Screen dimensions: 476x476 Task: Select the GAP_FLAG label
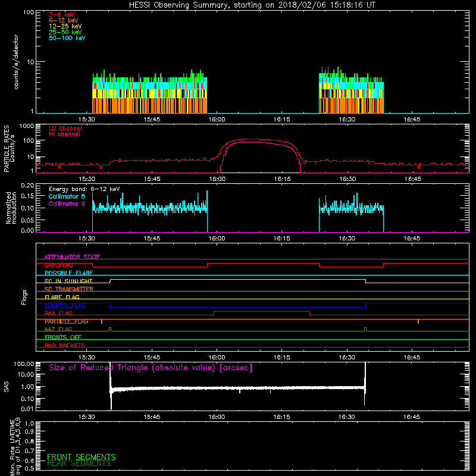pyautogui.click(x=58, y=265)
